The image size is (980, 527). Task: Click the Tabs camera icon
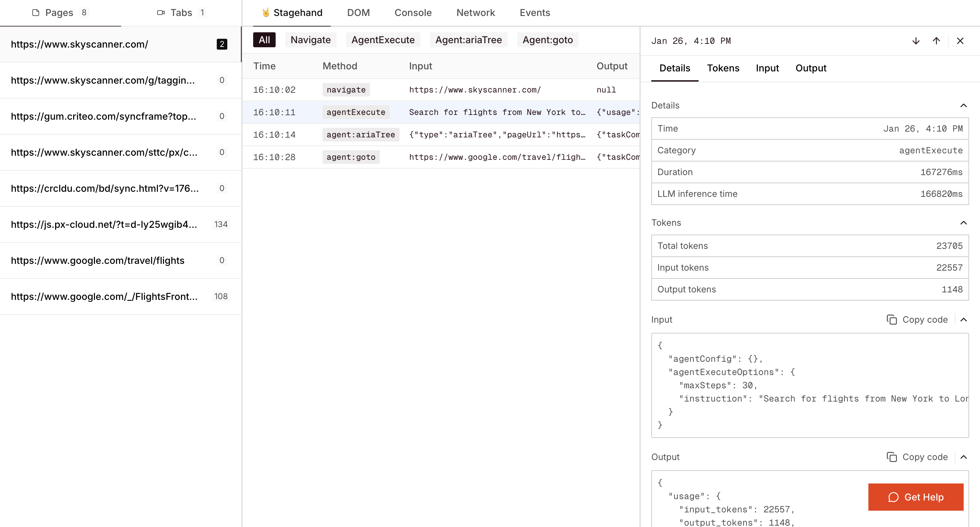pyautogui.click(x=161, y=12)
